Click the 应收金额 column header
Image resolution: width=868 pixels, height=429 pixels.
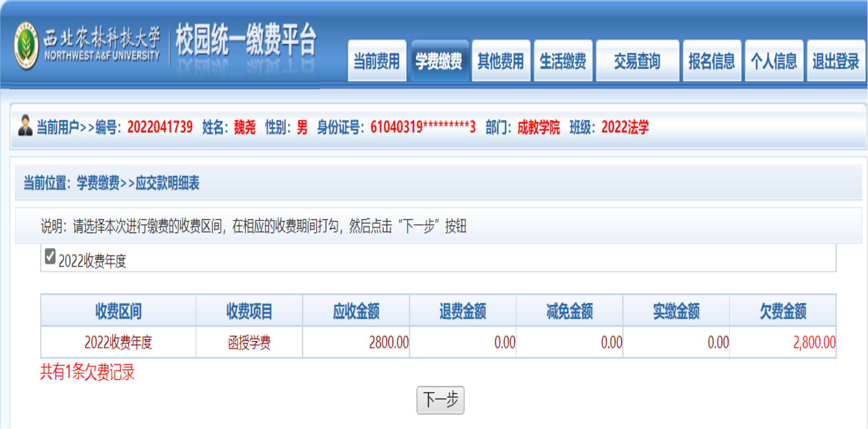(x=356, y=311)
